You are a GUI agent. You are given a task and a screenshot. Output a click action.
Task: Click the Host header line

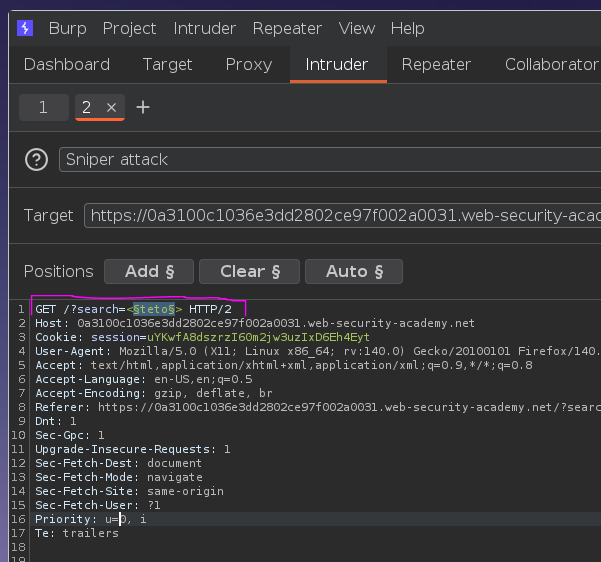click(x=255, y=323)
